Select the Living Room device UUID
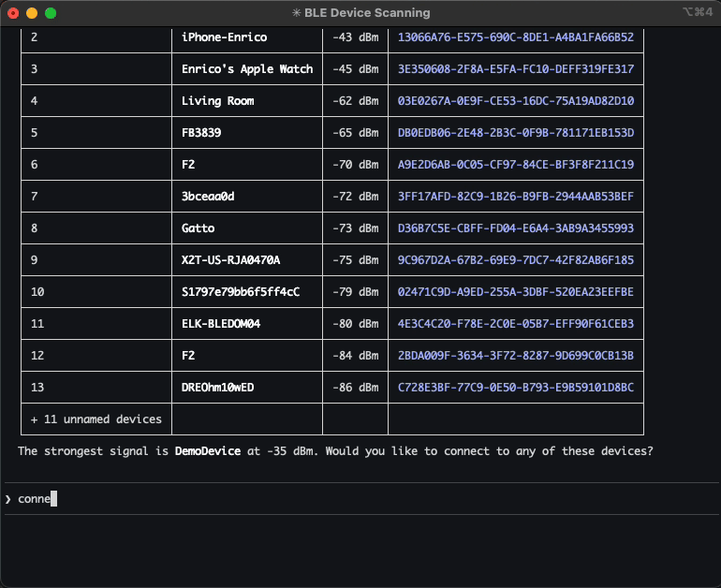This screenshot has height=588, width=721. coord(515,101)
